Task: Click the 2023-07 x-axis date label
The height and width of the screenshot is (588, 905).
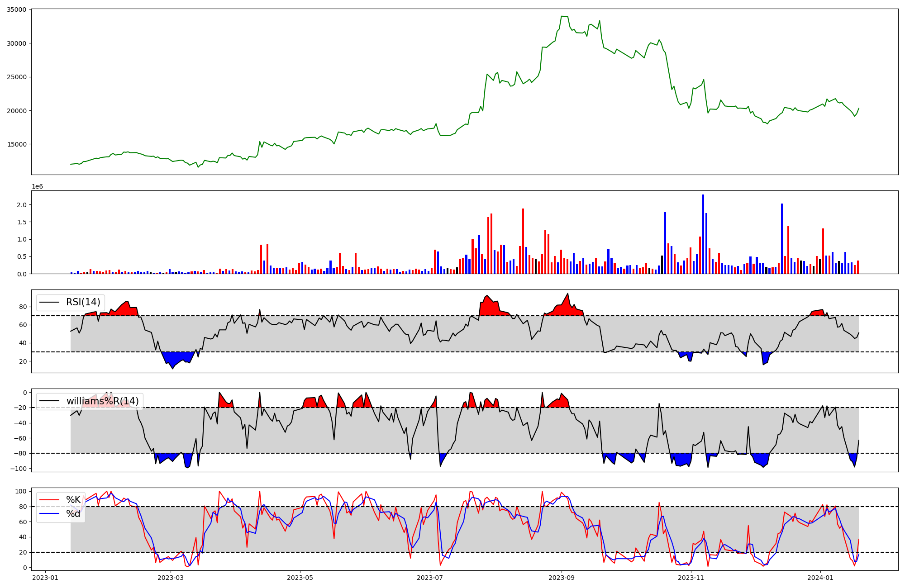Action: coord(429,578)
